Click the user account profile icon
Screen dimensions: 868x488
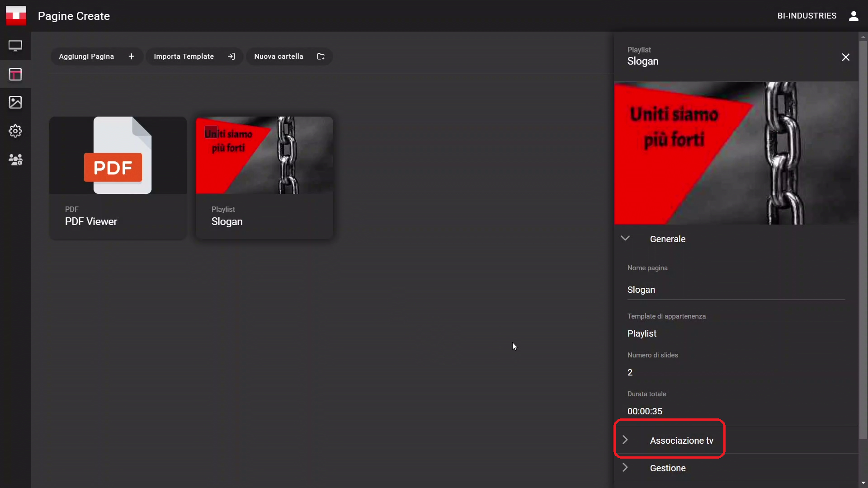click(x=854, y=16)
